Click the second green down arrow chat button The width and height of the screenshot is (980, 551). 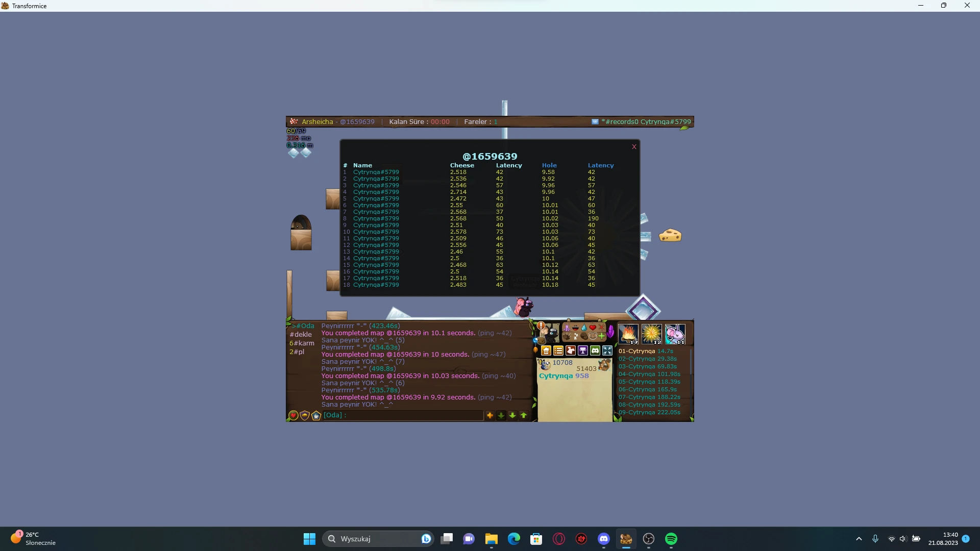pyautogui.click(x=512, y=415)
